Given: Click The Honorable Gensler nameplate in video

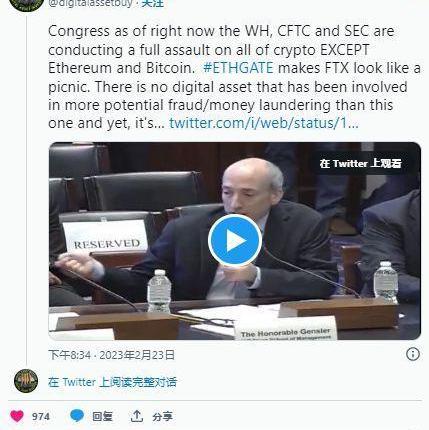Looking at the screenshot, I should click(x=285, y=332).
